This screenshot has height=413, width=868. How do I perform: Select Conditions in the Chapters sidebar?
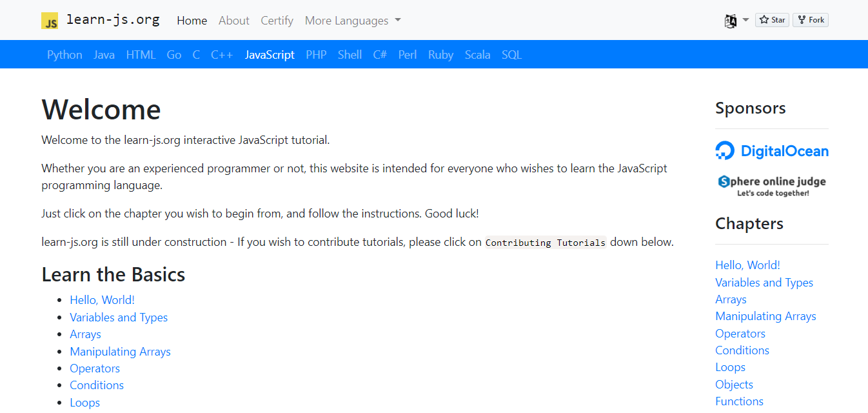[x=742, y=350]
